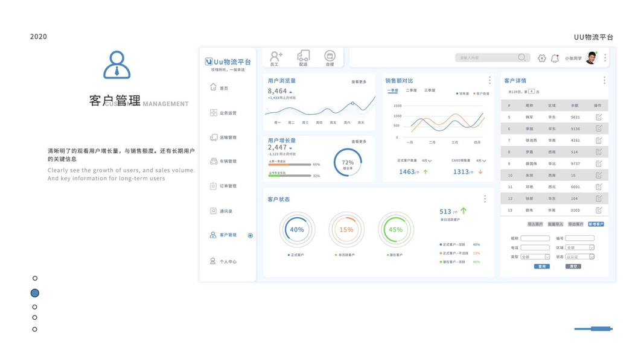This screenshot has width=644, height=362.
Task: Edit row 7 徐池西 record
Action: (x=599, y=141)
